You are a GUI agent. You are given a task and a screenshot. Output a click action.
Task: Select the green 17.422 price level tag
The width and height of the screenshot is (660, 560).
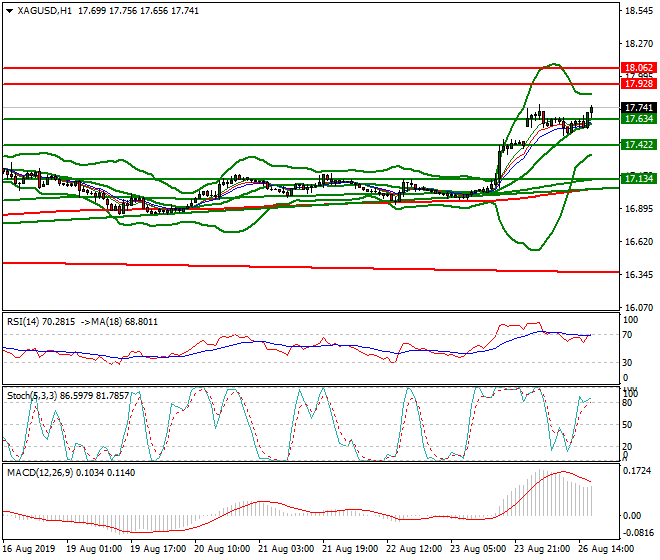tap(638, 145)
